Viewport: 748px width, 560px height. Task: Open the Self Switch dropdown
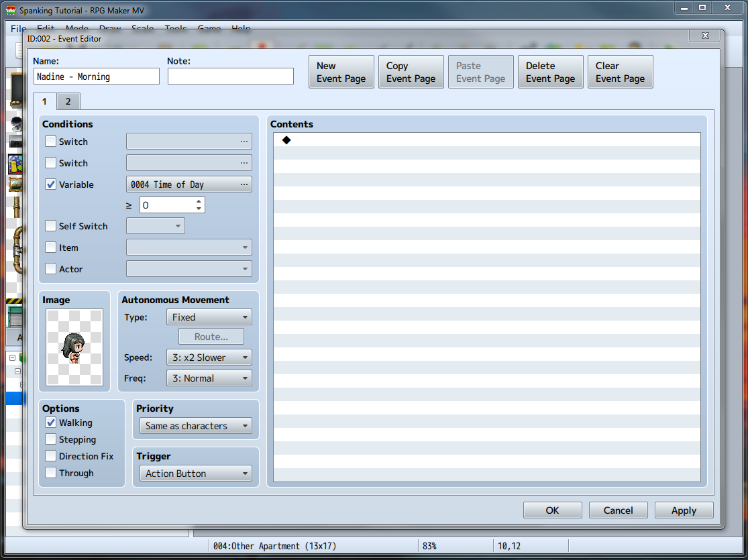pyautogui.click(x=156, y=225)
